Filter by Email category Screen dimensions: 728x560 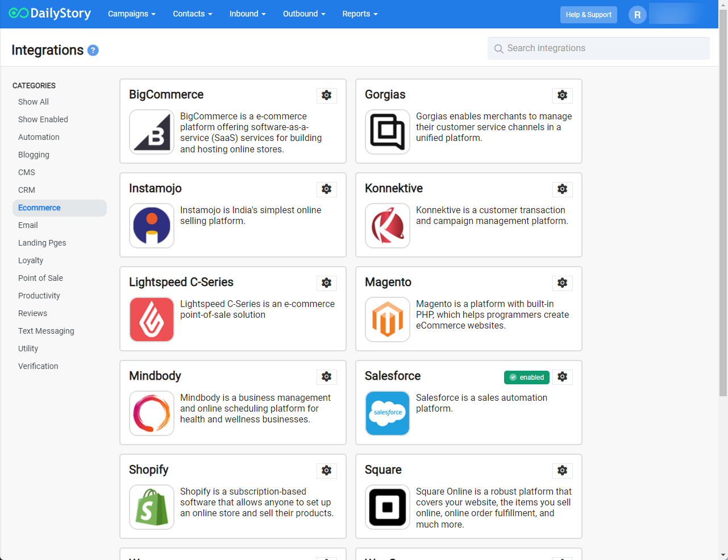(28, 225)
